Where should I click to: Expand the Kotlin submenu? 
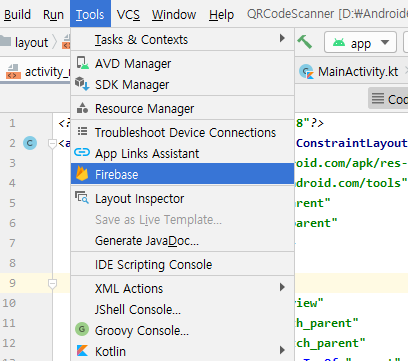tap(182, 351)
